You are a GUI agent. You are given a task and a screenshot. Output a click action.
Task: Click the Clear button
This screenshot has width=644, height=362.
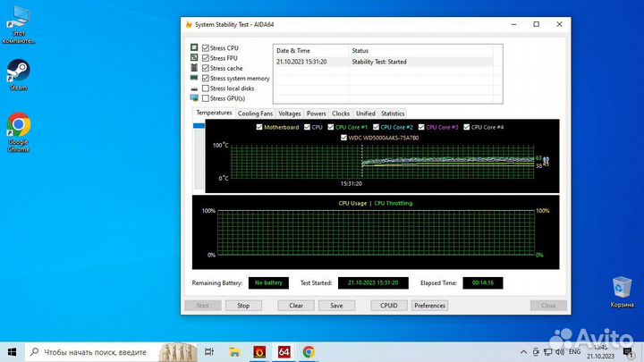point(296,306)
